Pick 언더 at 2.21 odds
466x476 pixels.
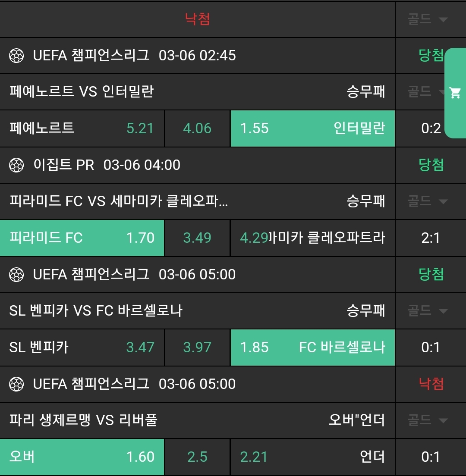(312, 457)
